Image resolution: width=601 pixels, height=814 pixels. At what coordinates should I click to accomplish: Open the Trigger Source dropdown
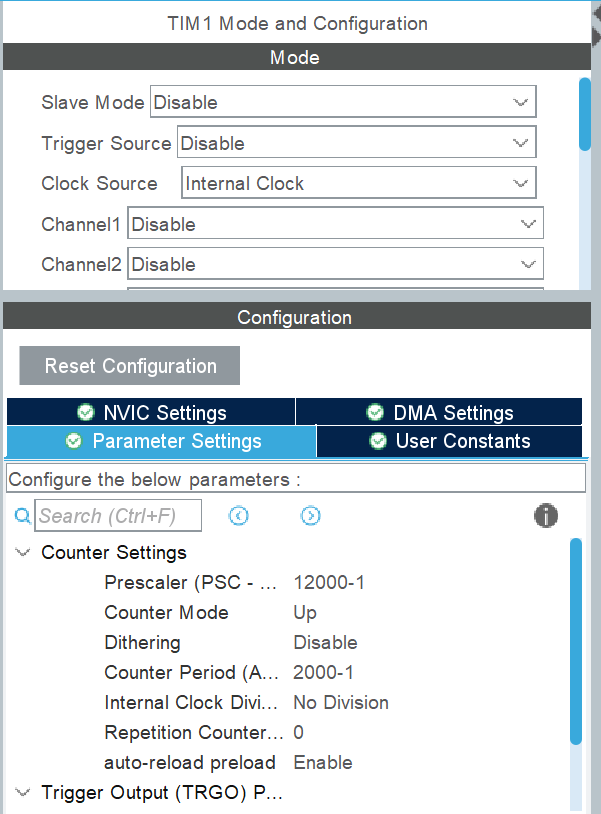(357, 143)
